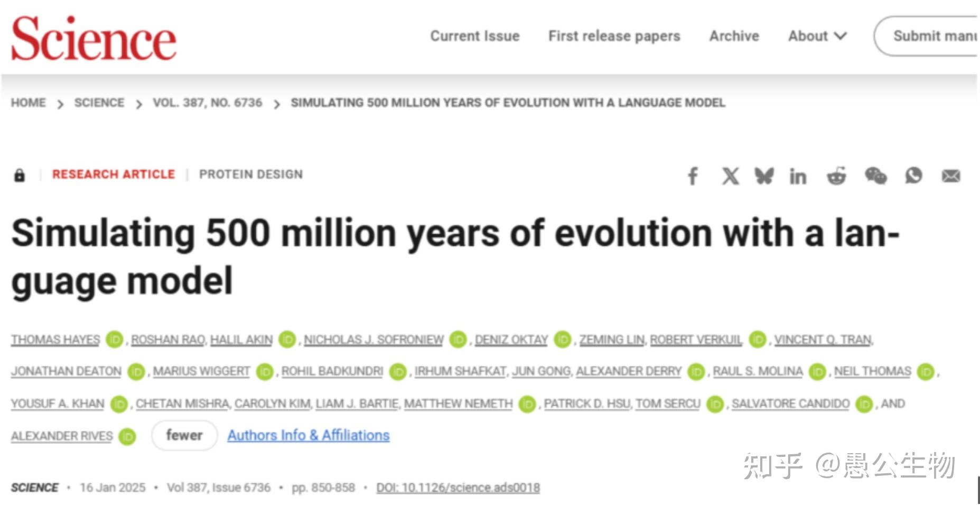
Task: View Thomas Hayes's ORCID profile badge
Action: (114, 339)
